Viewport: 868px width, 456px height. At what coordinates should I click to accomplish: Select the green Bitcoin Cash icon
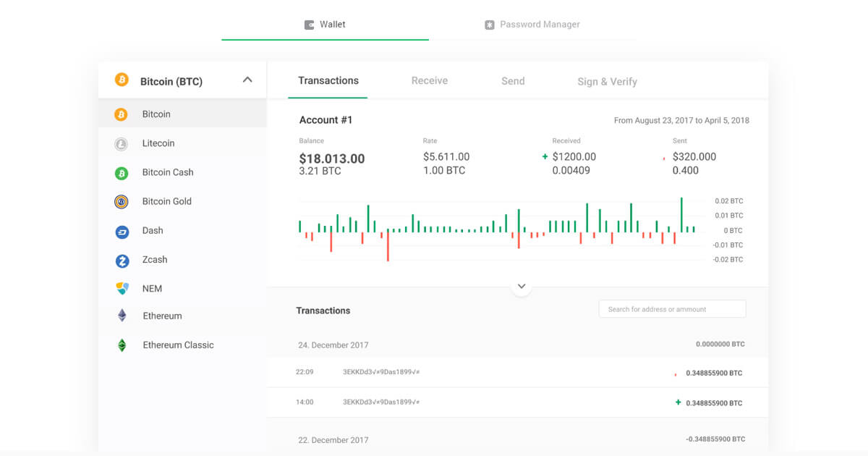122,173
